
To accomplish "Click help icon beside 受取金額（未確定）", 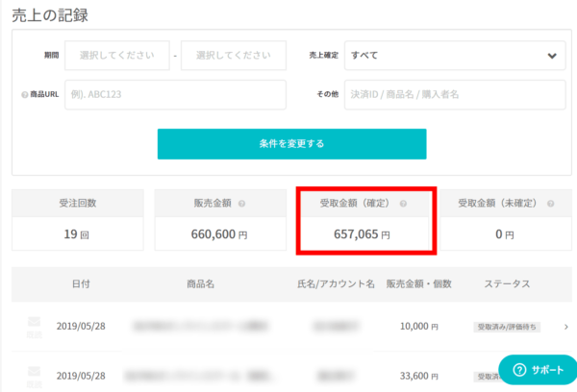I will coord(550,204).
